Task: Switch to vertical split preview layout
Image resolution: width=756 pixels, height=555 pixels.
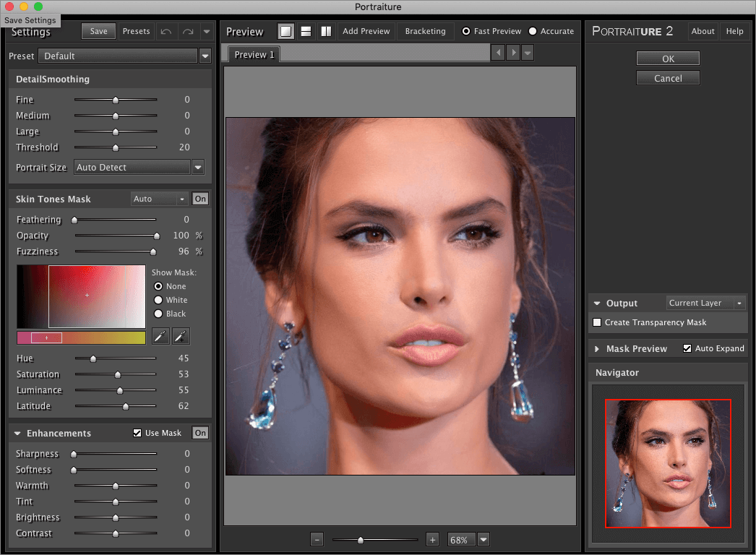Action: (325, 31)
